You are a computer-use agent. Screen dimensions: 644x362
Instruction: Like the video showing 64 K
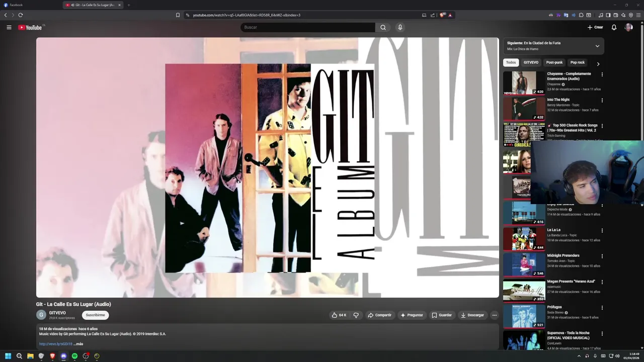tap(339, 315)
